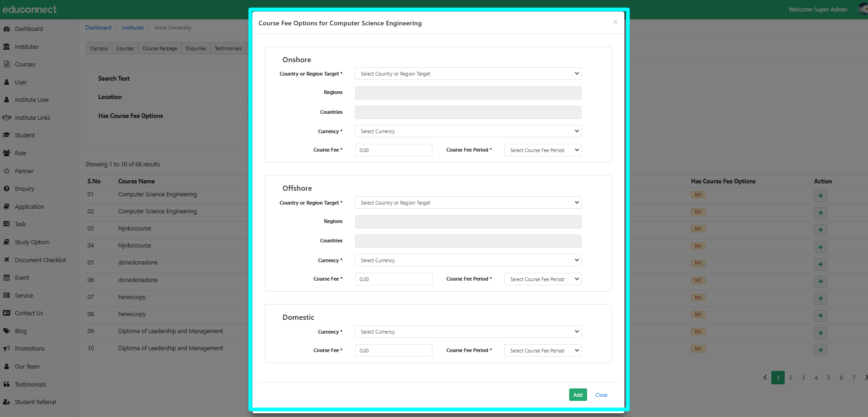
Task: Click the Domestic Course Fee input field
Action: click(394, 351)
